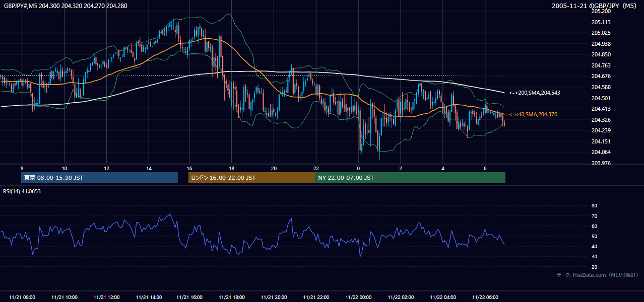Click the hour 0 tick under price chart
Screen dimensions: 644x302
click(358, 168)
